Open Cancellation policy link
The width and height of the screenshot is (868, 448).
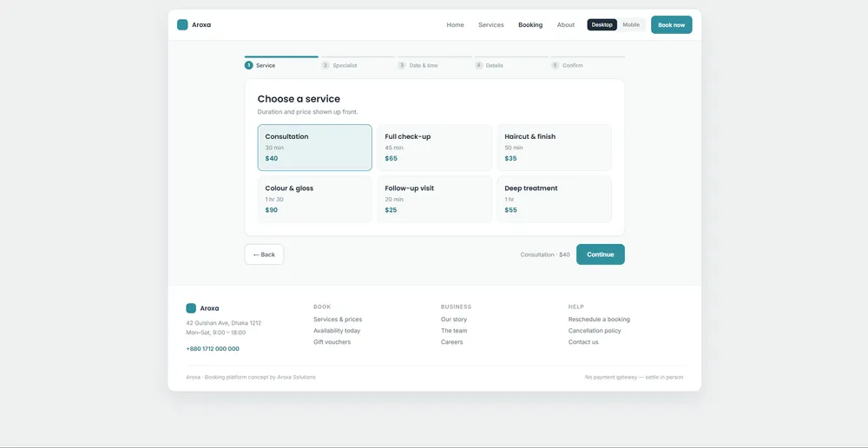pos(595,331)
